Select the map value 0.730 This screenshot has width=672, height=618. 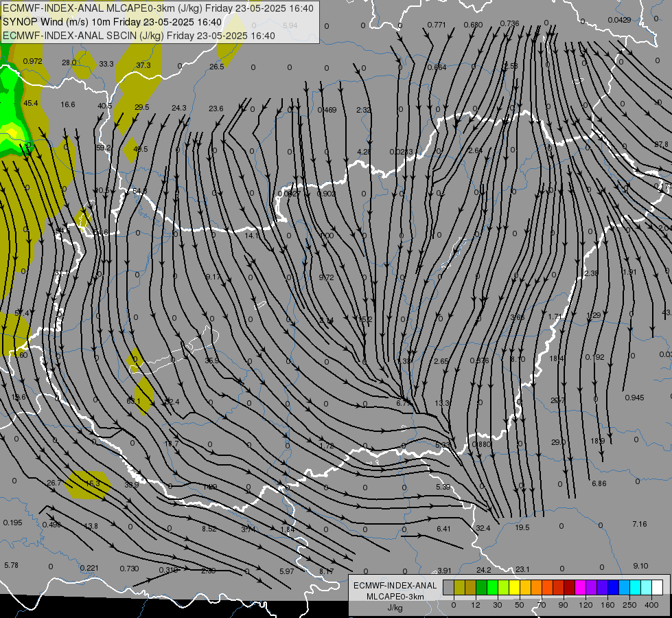[130, 569]
